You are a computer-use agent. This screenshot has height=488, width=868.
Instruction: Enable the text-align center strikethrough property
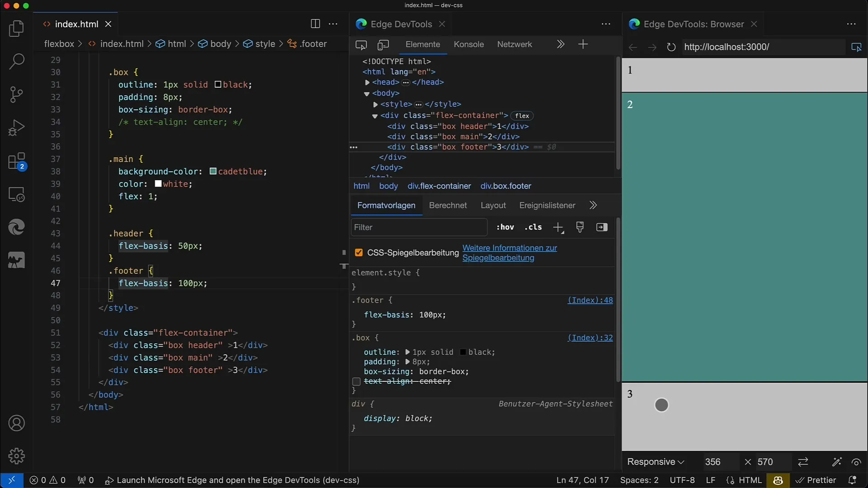[357, 381]
